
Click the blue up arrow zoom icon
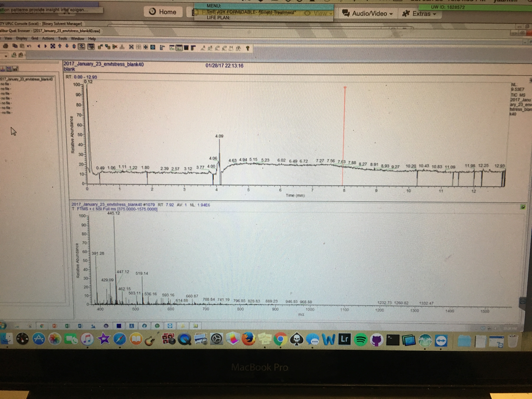60,46
